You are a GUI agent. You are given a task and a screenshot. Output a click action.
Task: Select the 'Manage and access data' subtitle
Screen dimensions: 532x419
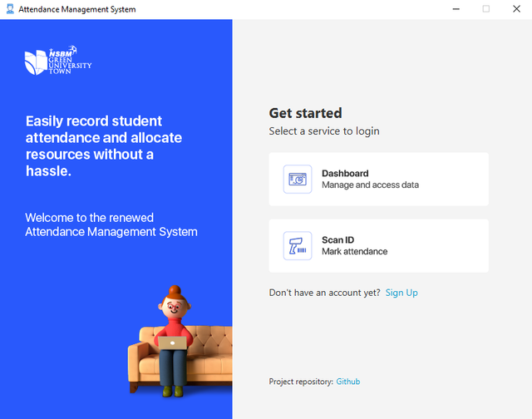coord(370,185)
